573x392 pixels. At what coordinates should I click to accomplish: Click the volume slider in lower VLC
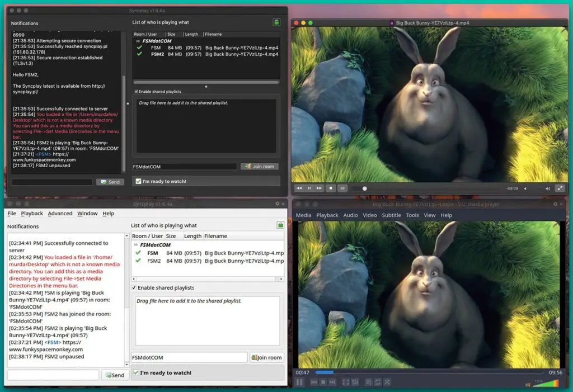coord(545,383)
